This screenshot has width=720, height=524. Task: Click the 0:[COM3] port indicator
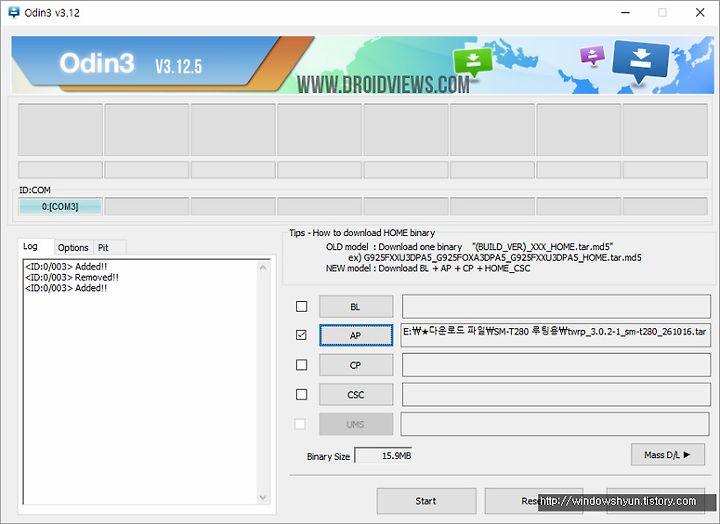(x=60, y=207)
